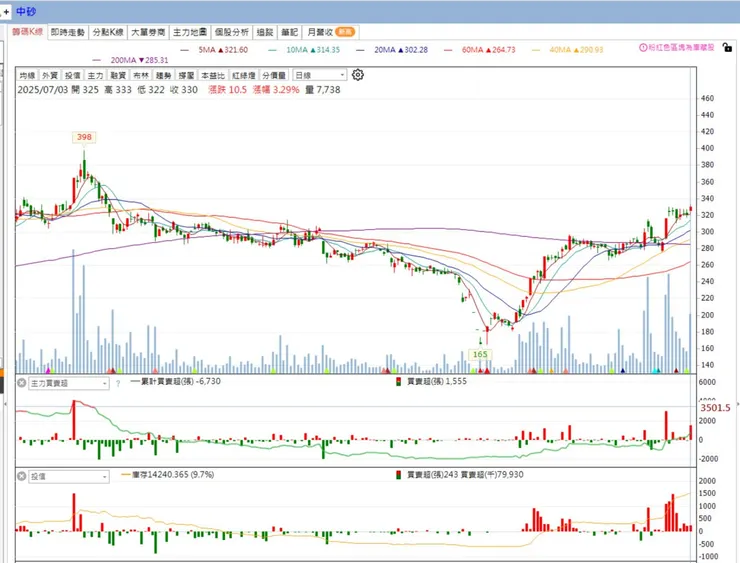The image size is (740, 563).
Task: Toggle the 外資 overlay button
Action: (50, 75)
